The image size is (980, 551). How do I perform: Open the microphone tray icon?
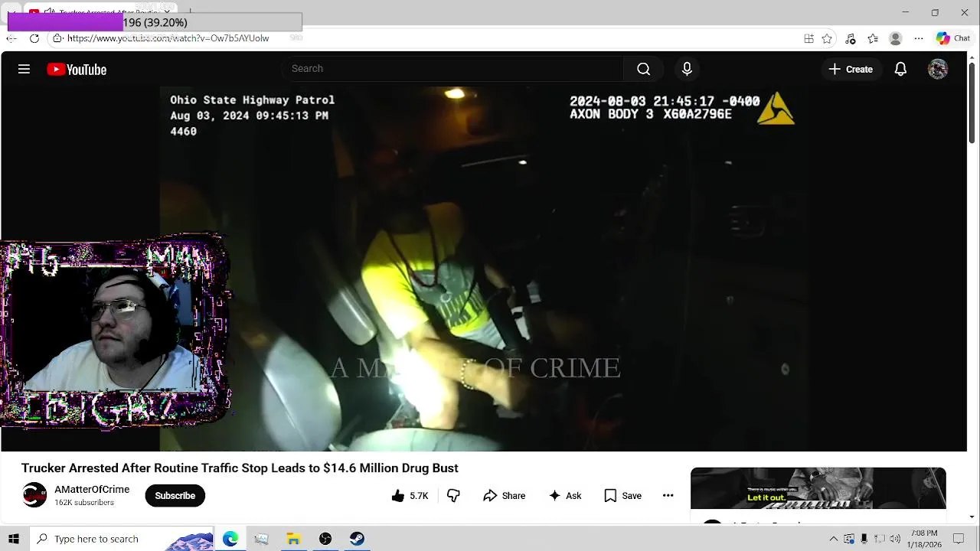click(864, 539)
